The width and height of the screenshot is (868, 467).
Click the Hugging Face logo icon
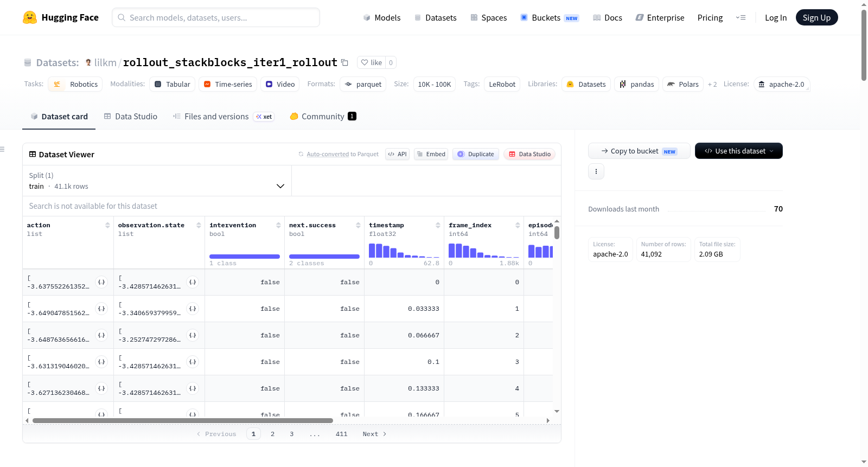(30, 17)
